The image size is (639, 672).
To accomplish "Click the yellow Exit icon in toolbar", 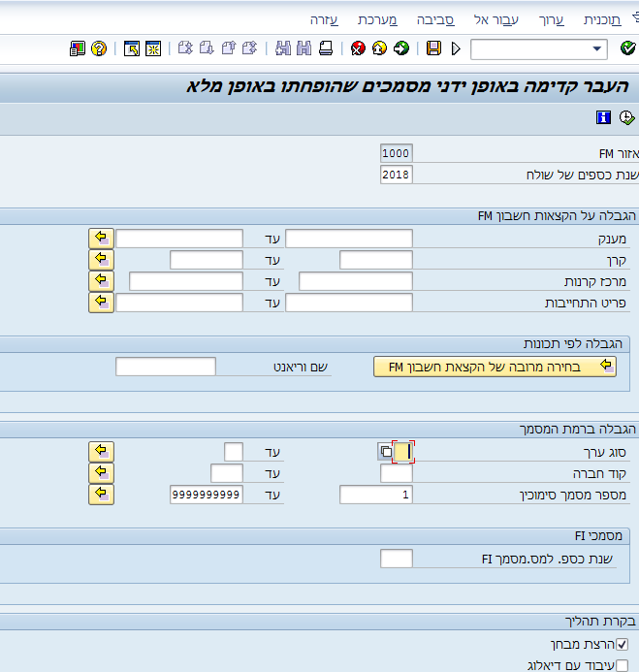I will tap(380, 48).
